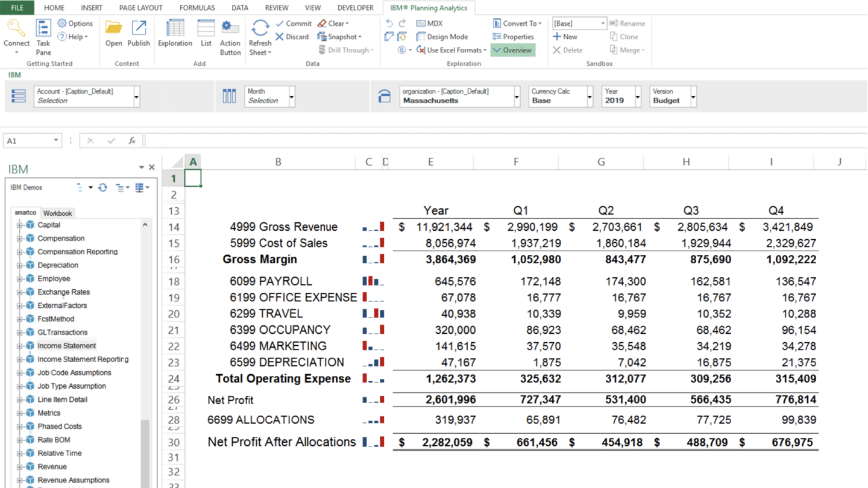Click the 4999 Gross Revenue sparkline
The width and height of the screenshot is (868, 488).
(x=373, y=227)
